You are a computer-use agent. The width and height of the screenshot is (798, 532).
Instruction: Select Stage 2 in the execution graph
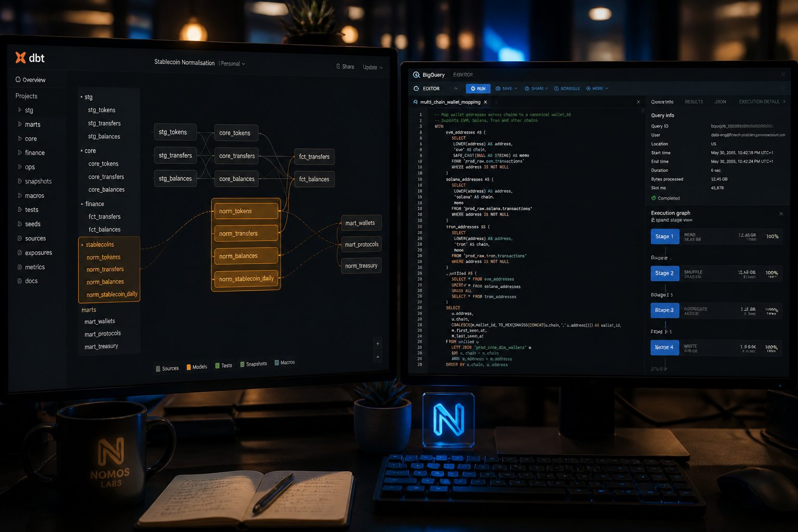(665, 273)
